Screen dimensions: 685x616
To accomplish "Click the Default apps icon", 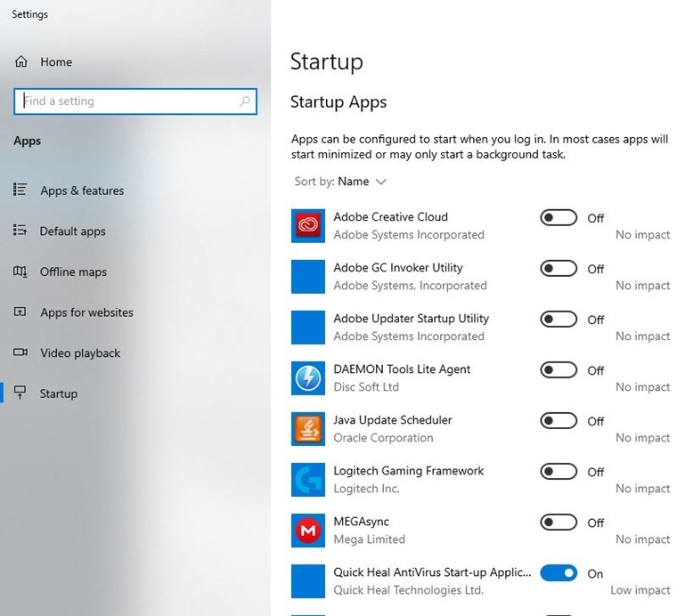I will [20, 230].
